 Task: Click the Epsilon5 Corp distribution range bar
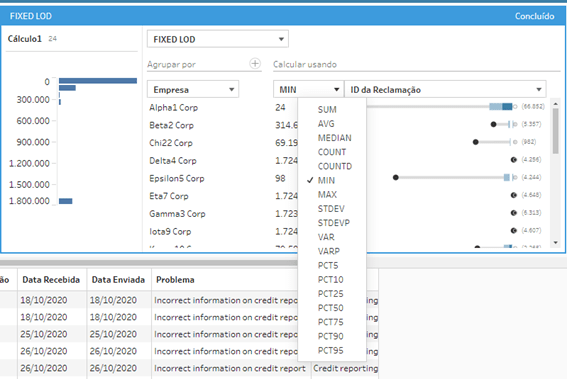454,177
